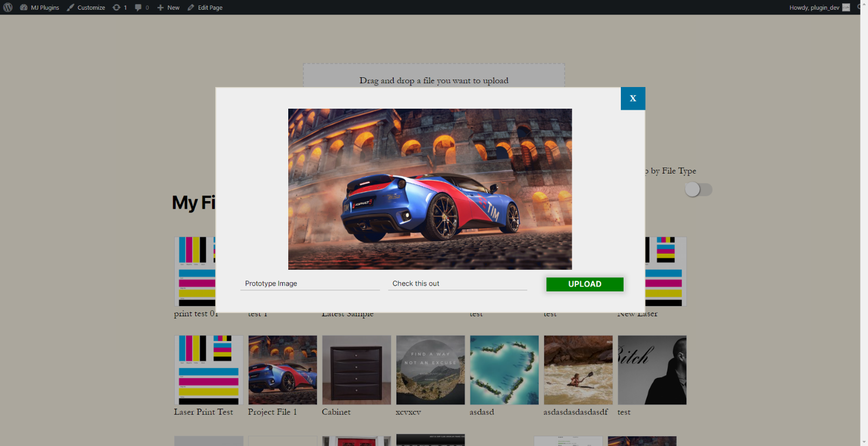Click the Prototype Image title field
868x446 pixels.
310,283
